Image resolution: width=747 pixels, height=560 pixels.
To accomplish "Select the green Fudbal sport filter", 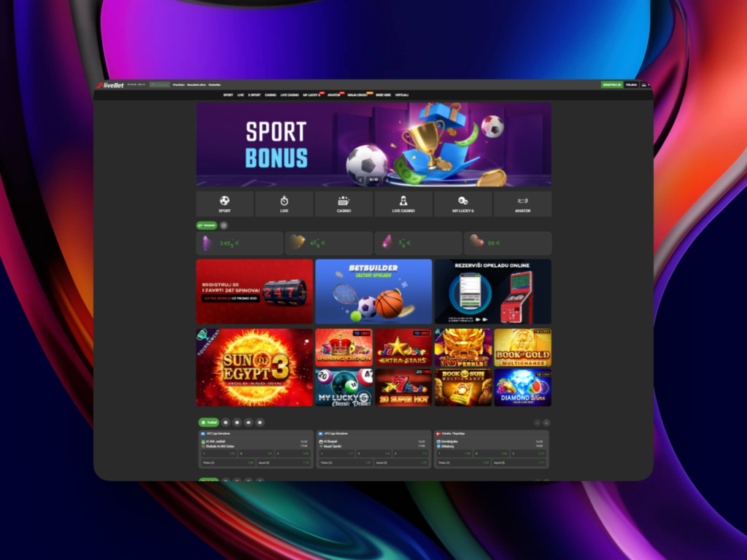I will click(x=209, y=422).
